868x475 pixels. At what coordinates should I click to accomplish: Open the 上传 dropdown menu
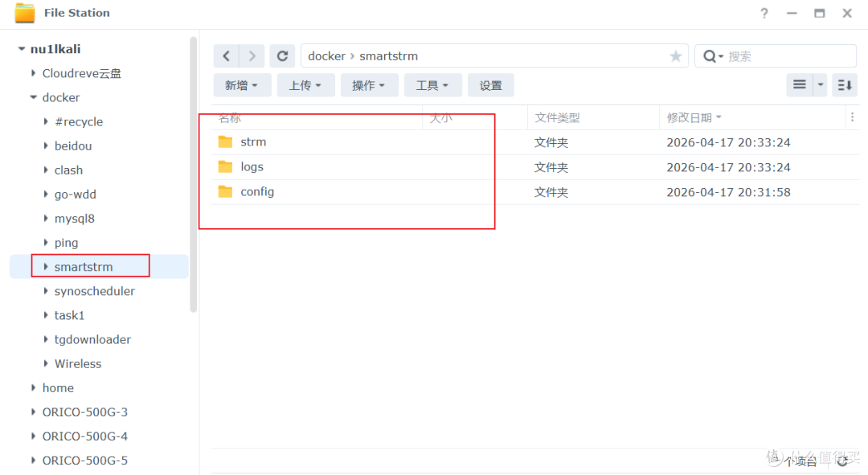[x=305, y=85]
